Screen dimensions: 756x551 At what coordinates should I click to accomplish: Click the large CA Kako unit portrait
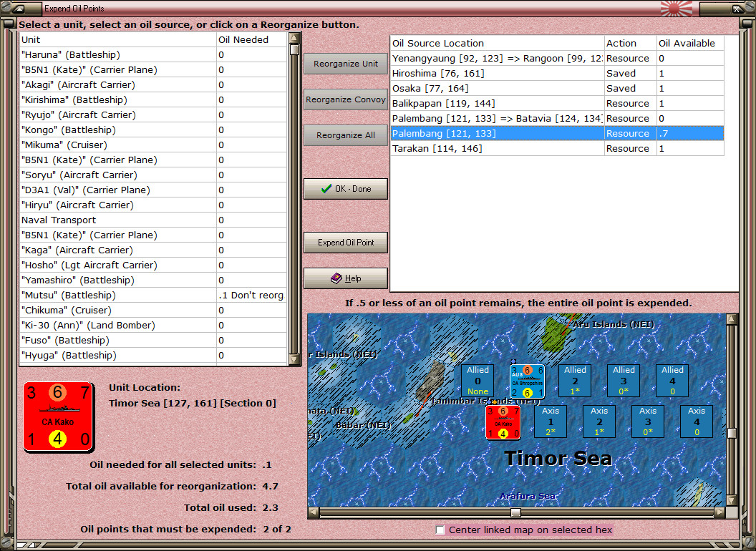point(58,416)
